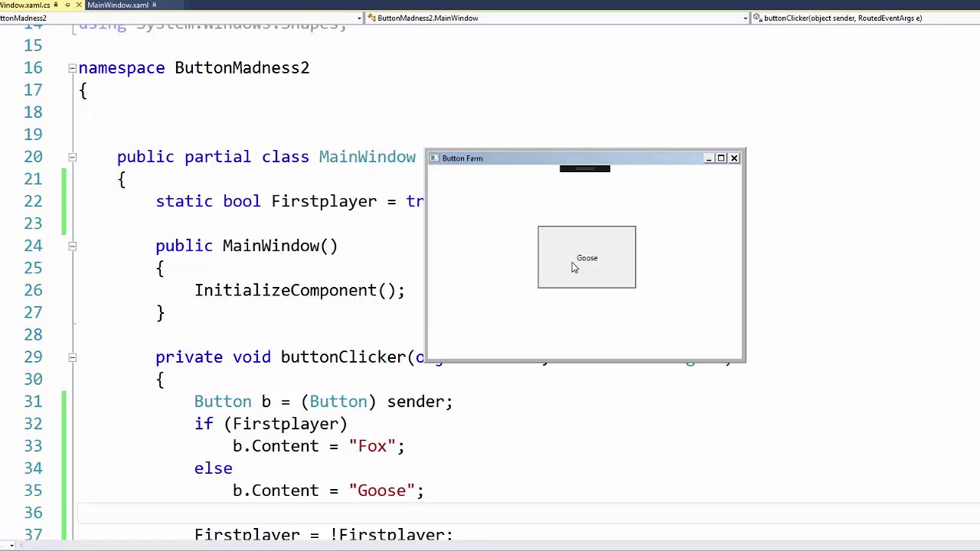
Task: Collapse the MainWindow() constructor
Action: pyautogui.click(x=72, y=246)
